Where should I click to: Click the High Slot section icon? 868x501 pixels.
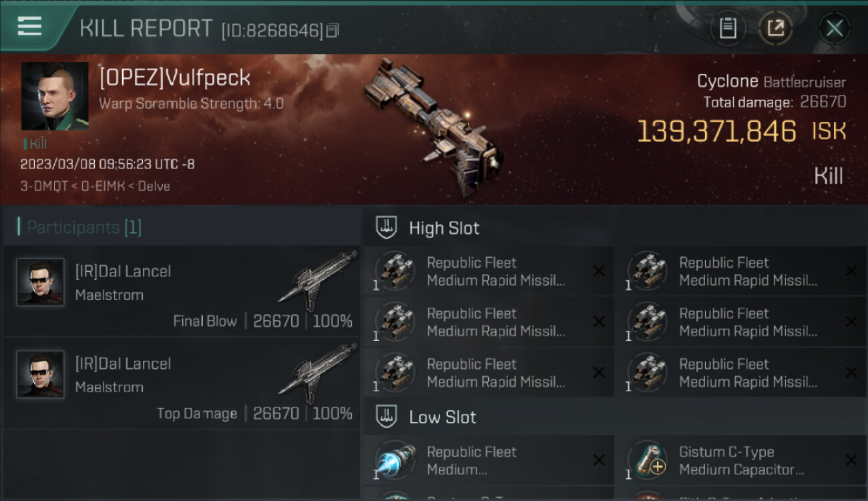[x=387, y=228]
